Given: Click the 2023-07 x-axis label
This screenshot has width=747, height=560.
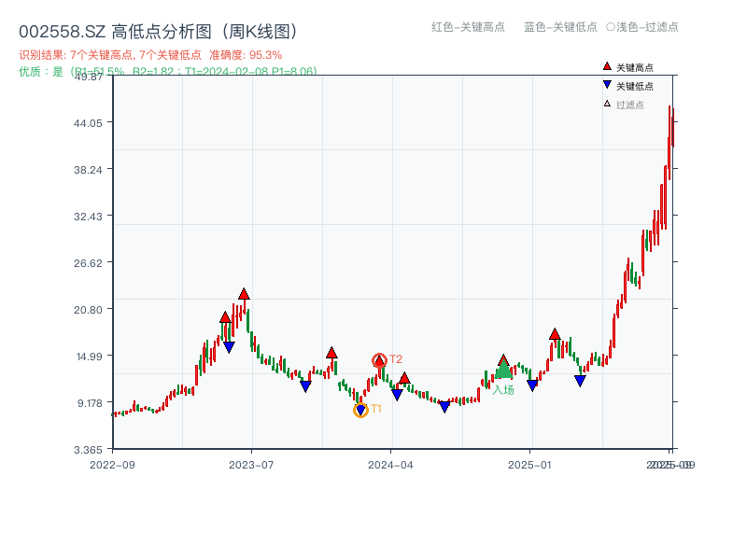Looking at the screenshot, I should click(251, 465).
